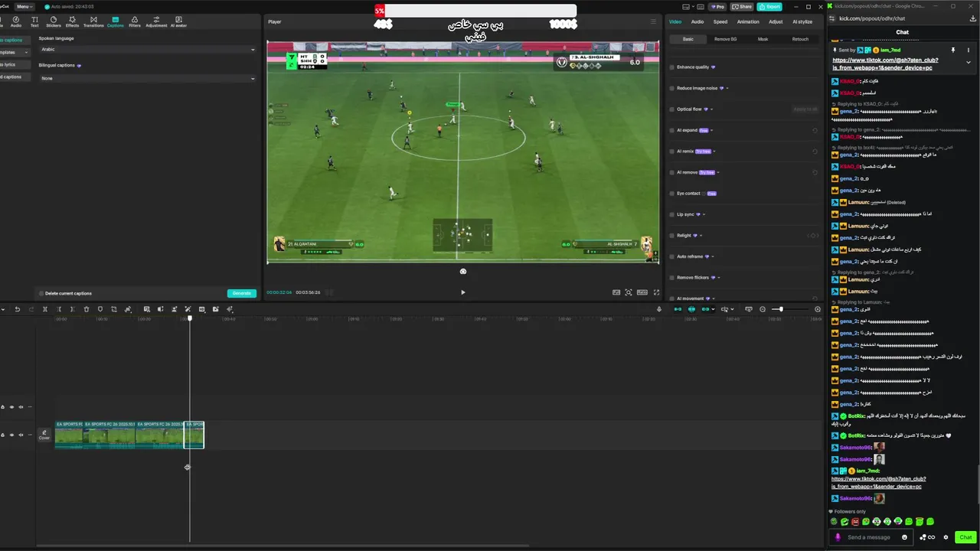The image size is (980, 551).
Task: Click the Cover button on the video track
Action: 44,435
